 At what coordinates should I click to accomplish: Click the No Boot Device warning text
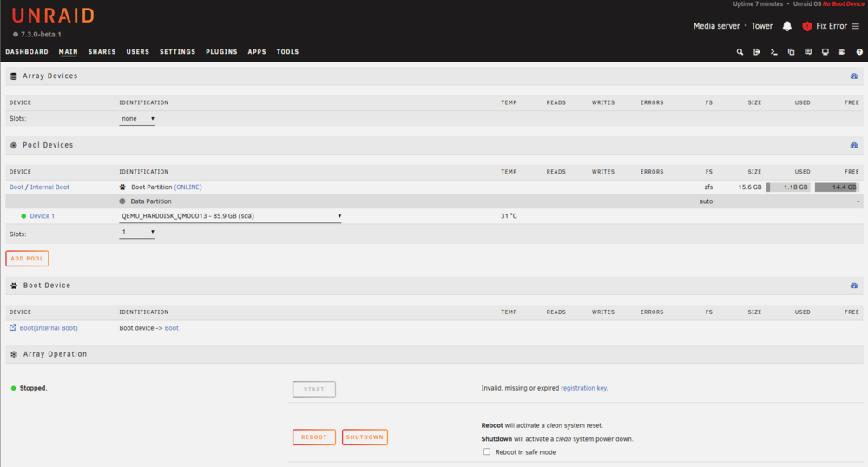click(843, 3)
